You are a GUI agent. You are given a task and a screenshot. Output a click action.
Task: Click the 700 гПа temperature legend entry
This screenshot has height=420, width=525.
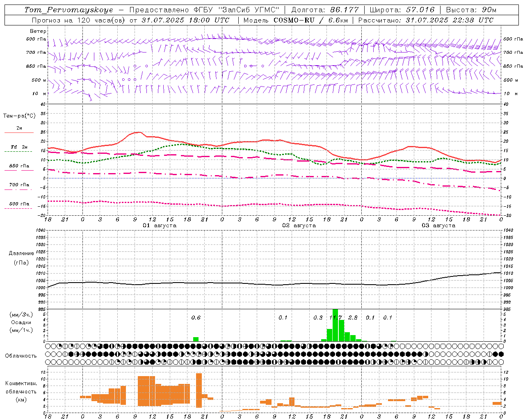19,185
